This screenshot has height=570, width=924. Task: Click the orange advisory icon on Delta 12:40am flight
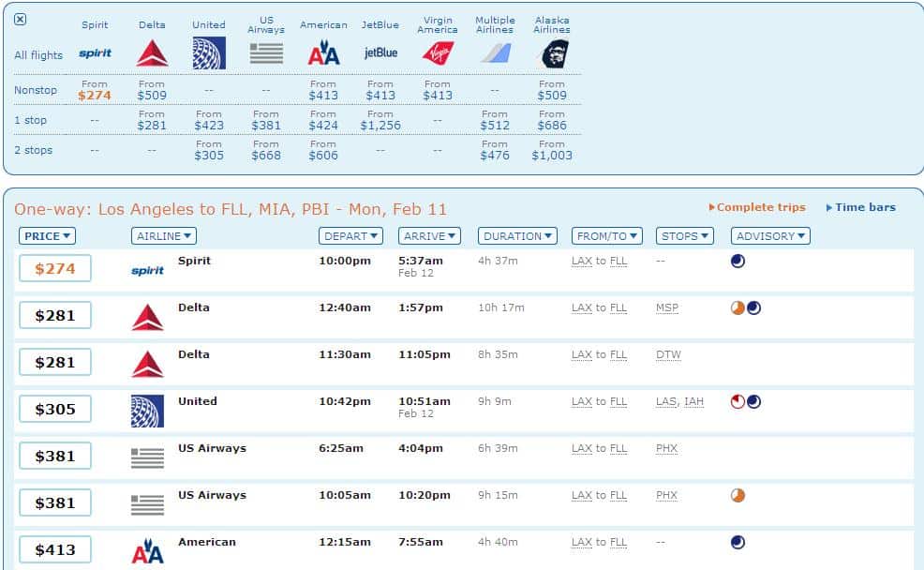pyautogui.click(x=738, y=307)
